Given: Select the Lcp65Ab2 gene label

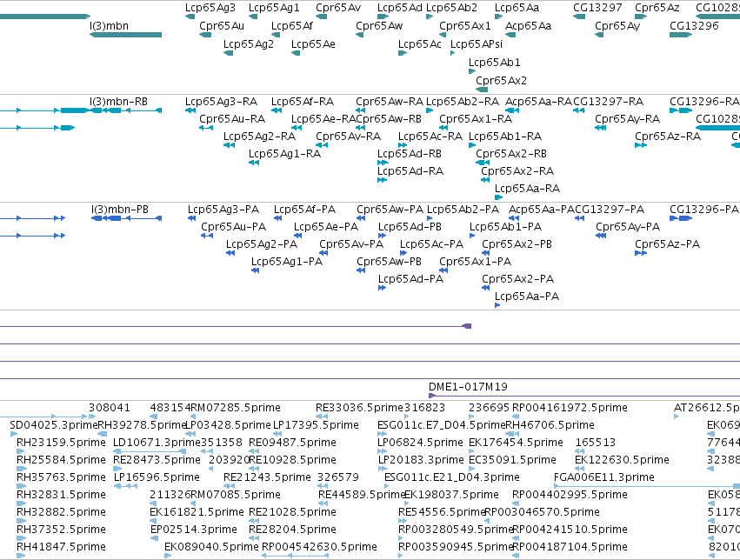Looking at the screenshot, I should click(x=451, y=8).
